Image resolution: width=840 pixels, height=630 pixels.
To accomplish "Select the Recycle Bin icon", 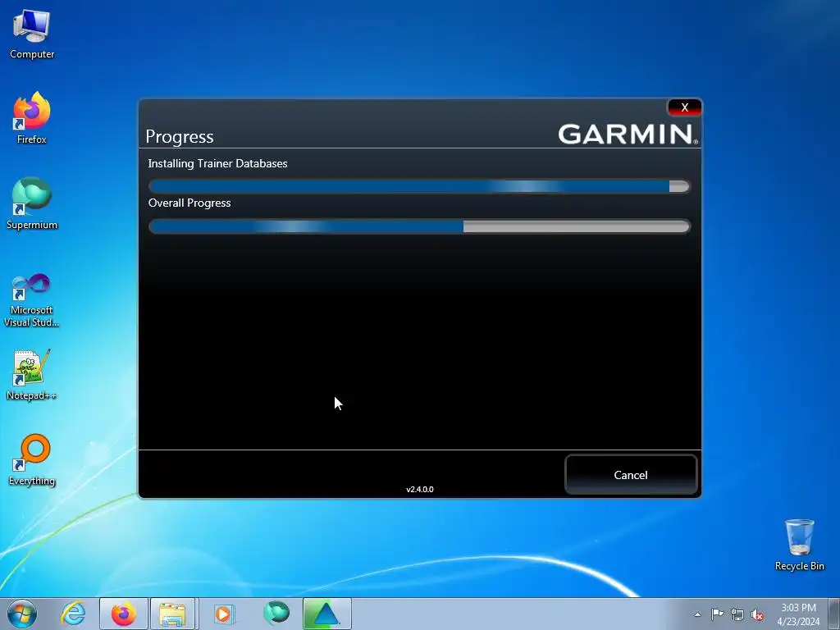I will pyautogui.click(x=799, y=546).
